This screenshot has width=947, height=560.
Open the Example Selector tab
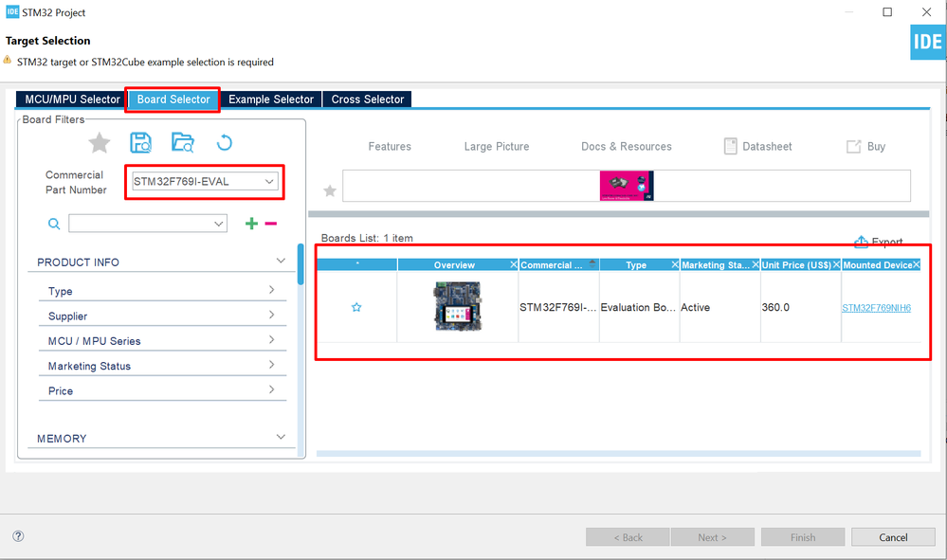click(271, 99)
